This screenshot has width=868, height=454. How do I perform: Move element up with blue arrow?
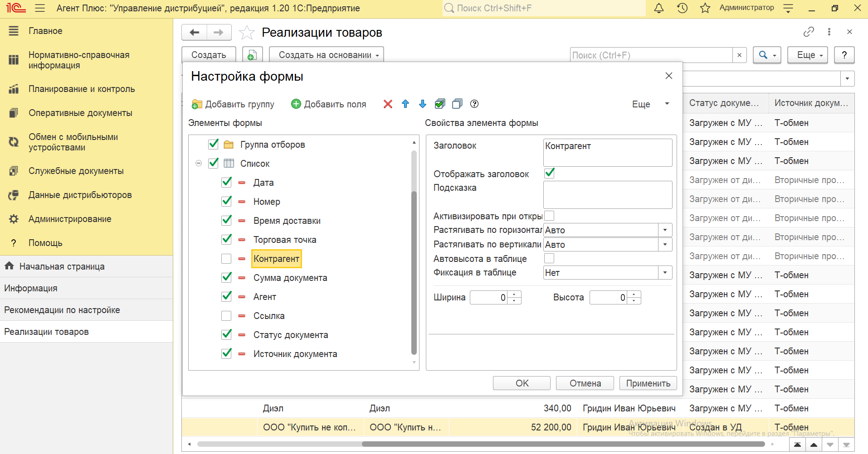coord(405,104)
